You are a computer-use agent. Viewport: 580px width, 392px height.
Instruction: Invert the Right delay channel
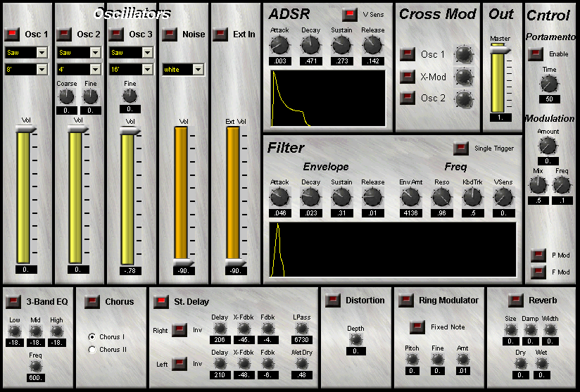click(x=179, y=330)
